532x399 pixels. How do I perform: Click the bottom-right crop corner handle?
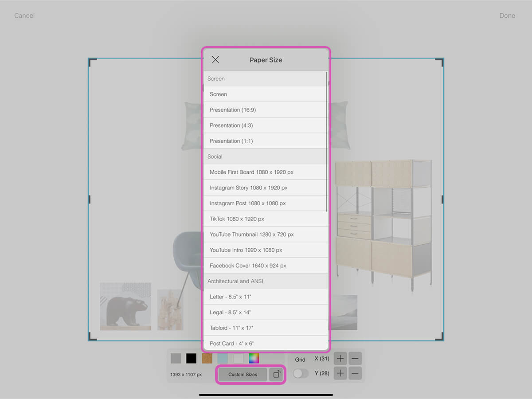(x=439, y=336)
